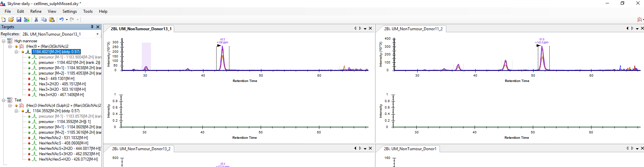Switch to the 2Bi. UM_NonTumour_Donor11_2 tab

413,29
